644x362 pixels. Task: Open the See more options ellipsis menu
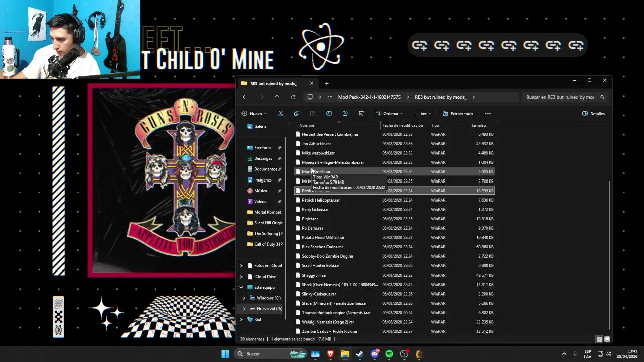[488, 114]
